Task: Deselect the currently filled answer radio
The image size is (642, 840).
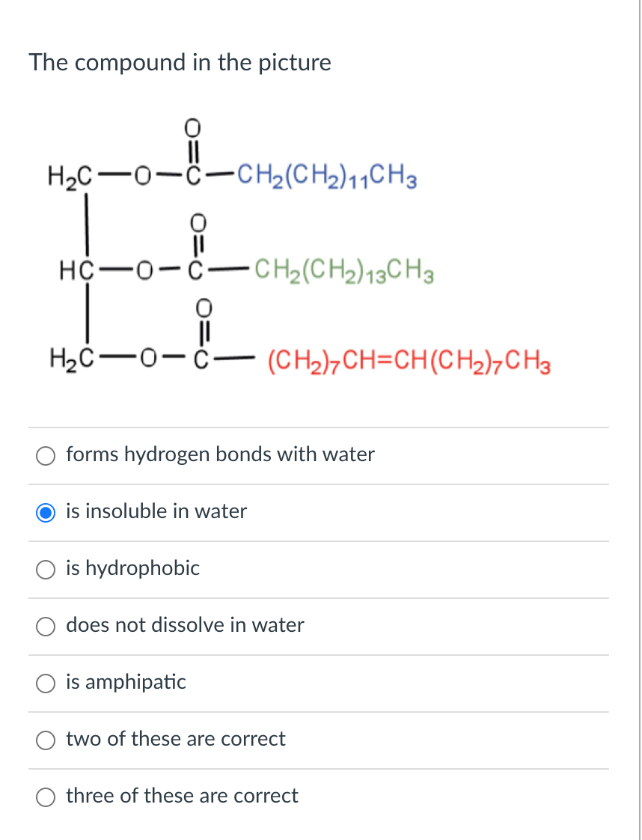Action: [x=46, y=512]
